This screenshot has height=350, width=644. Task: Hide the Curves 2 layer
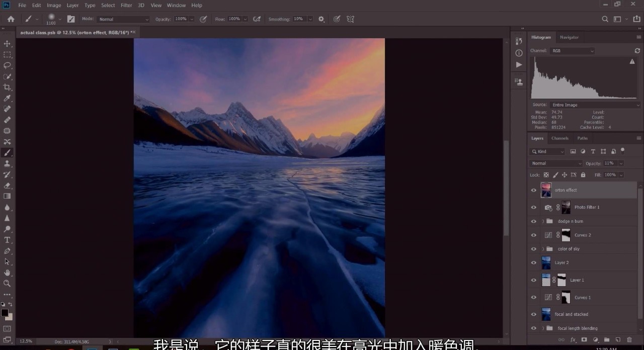click(x=534, y=235)
